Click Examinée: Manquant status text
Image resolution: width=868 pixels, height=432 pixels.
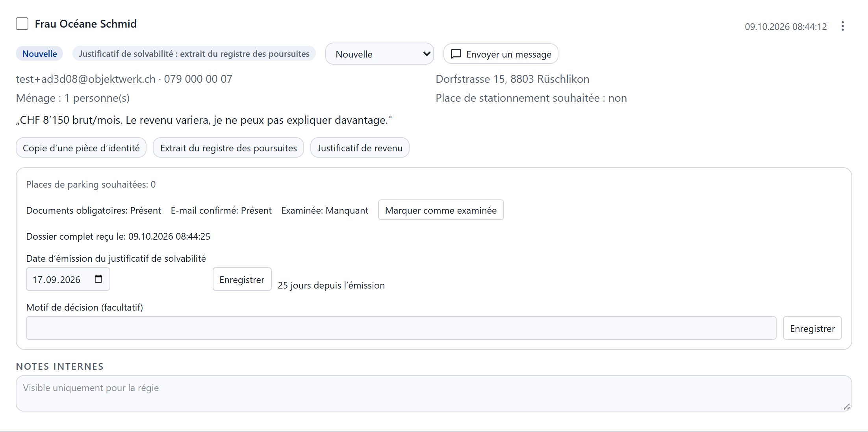tap(325, 210)
